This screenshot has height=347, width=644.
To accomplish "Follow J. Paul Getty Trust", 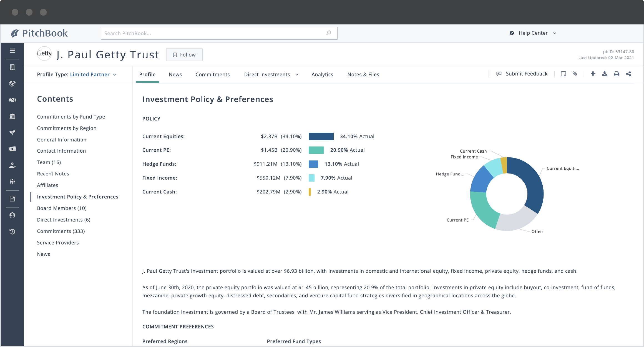I will click(184, 54).
